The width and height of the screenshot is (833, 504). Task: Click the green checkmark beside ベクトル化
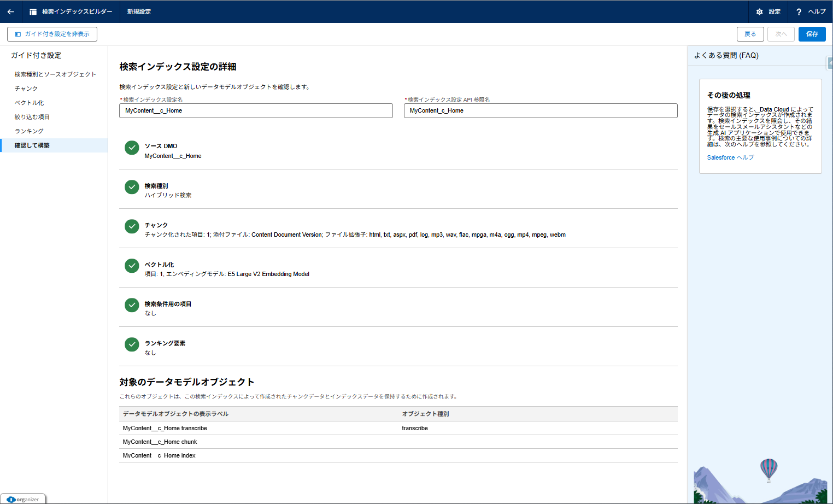(132, 266)
